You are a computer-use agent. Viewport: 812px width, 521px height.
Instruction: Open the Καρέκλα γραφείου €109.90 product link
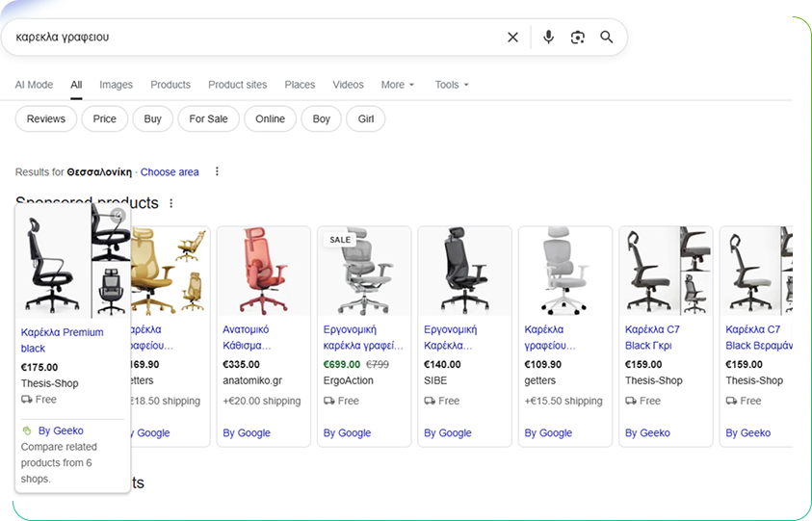coord(549,337)
